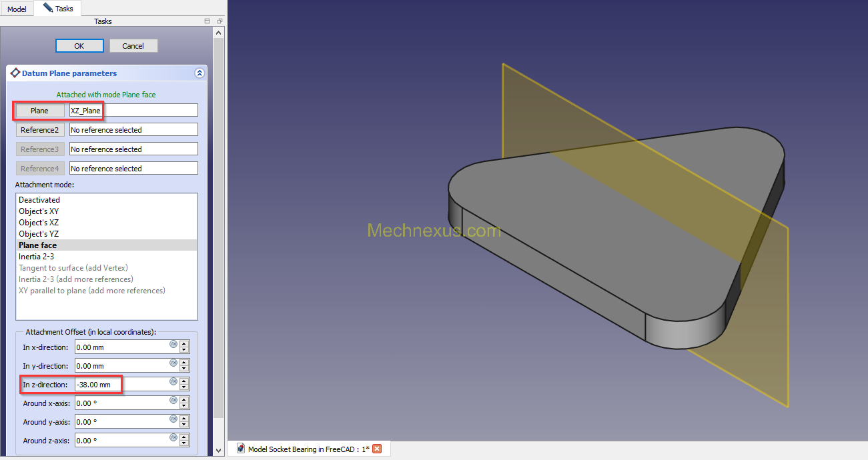Select Object's YZ attachment mode
Image resolution: width=868 pixels, height=460 pixels.
coord(107,234)
